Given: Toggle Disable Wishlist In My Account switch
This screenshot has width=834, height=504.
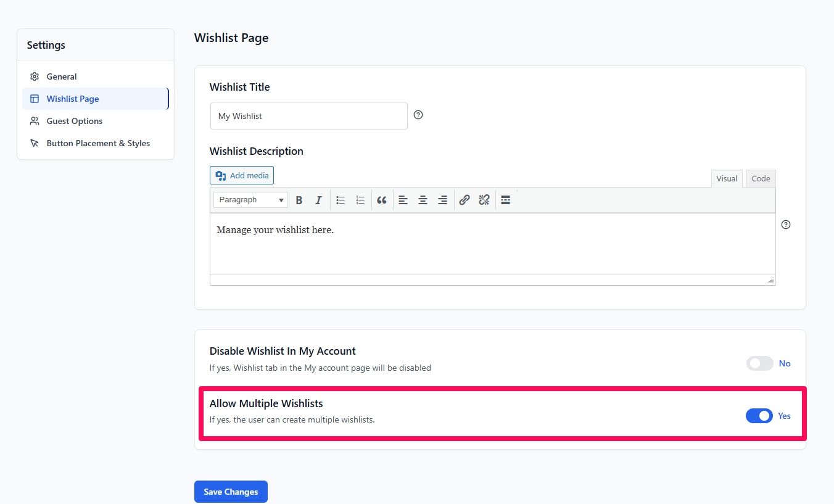Looking at the screenshot, I should tap(759, 363).
